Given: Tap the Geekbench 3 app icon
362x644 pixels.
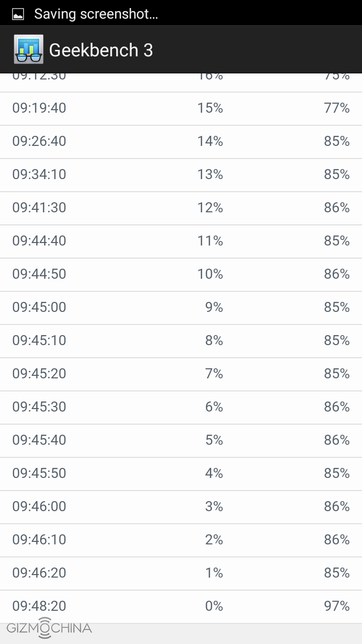Looking at the screenshot, I should (29, 49).
